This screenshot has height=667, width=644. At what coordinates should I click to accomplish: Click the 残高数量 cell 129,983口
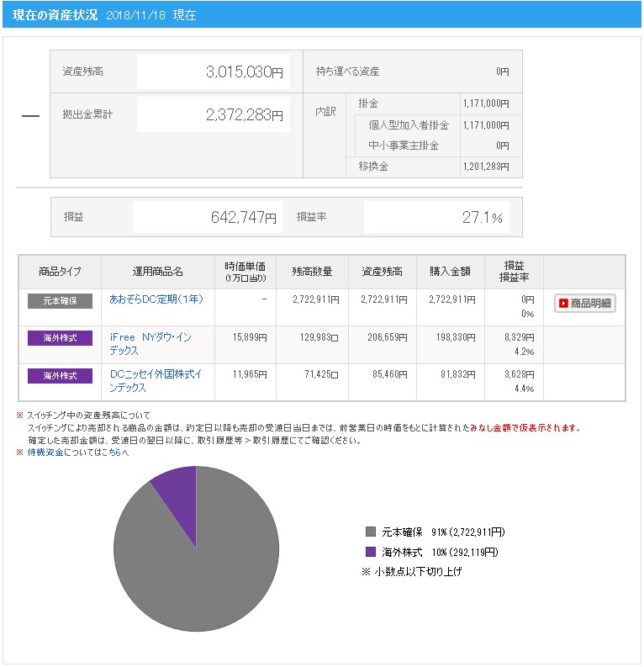319,337
